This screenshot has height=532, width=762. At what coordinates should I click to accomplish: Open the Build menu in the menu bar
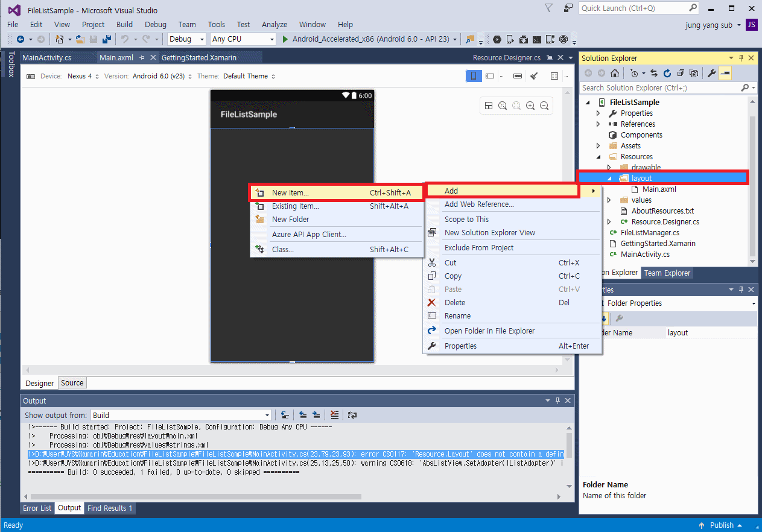124,24
